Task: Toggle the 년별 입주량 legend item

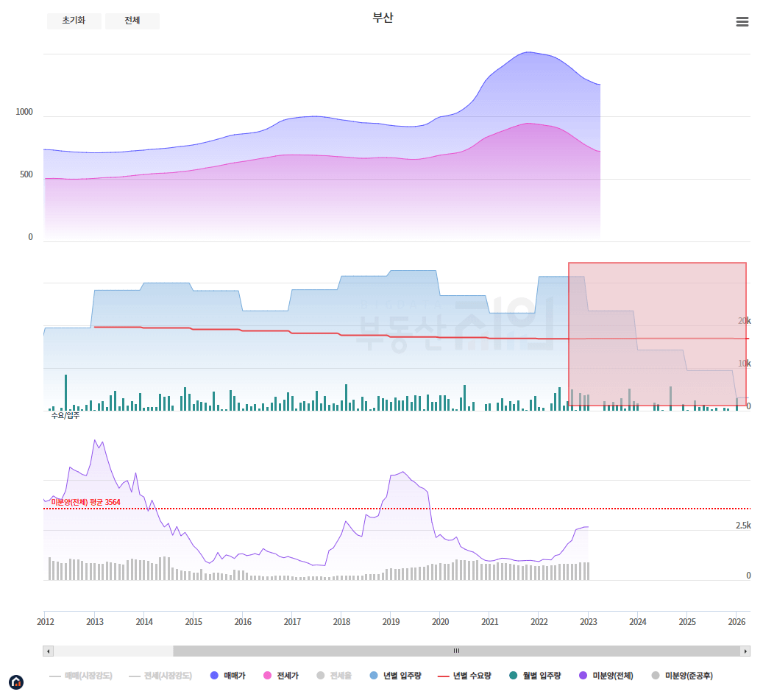Action: pyautogui.click(x=396, y=676)
